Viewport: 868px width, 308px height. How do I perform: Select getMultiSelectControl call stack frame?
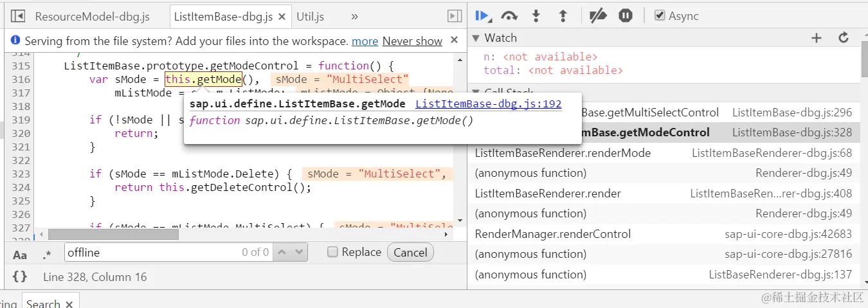coord(664,113)
